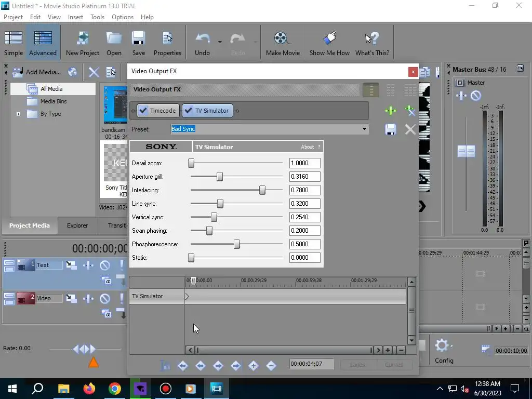The width and height of the screenshot is (532, 399).
Task: Delete the Bad Sync preset
Action: pyautogui.click(x=410, y=129)
